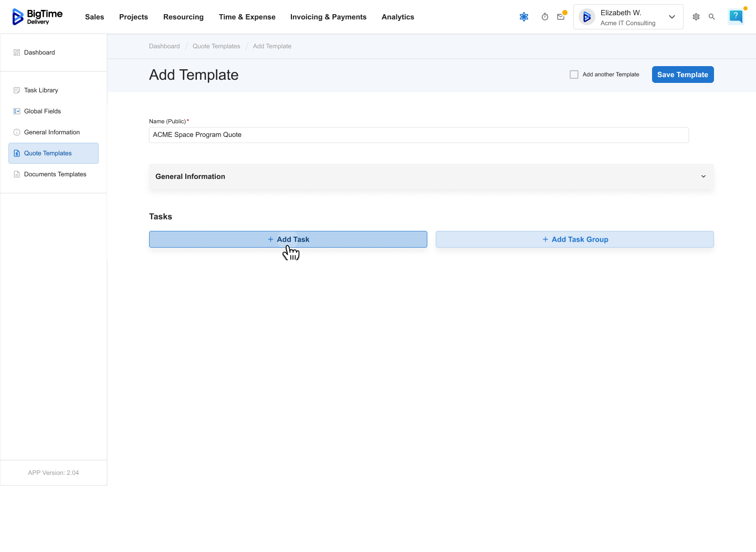Image resolution: width=756 pixels, height=552 pixels.
Task: Open the blue snowflake assistant icon
Action: [523, 17]
